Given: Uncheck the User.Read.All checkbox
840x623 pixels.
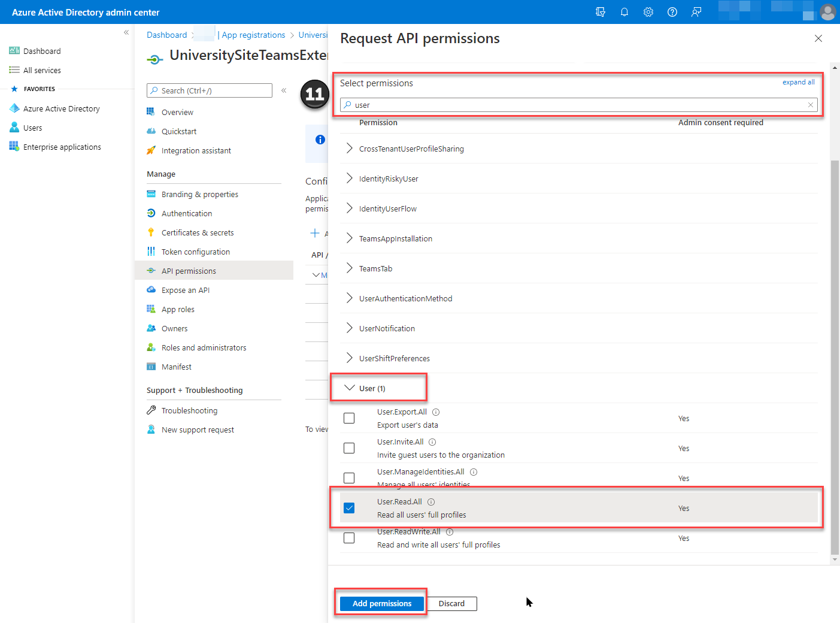Looking at the screenshot, I should 349,508.
